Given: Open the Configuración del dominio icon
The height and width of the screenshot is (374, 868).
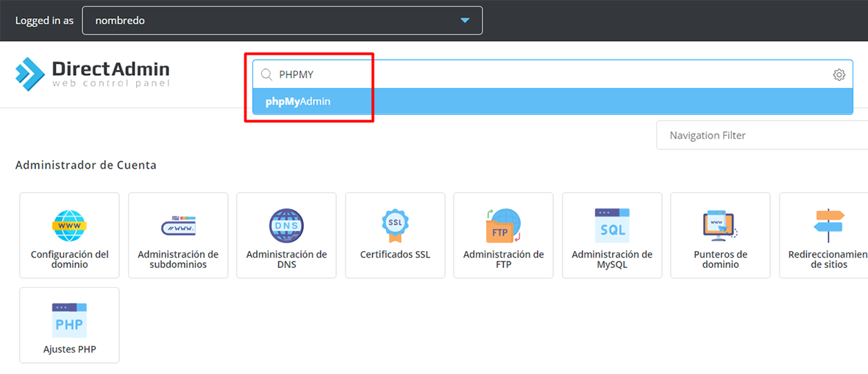Looking at the screenshot, I should click(69, 226).
